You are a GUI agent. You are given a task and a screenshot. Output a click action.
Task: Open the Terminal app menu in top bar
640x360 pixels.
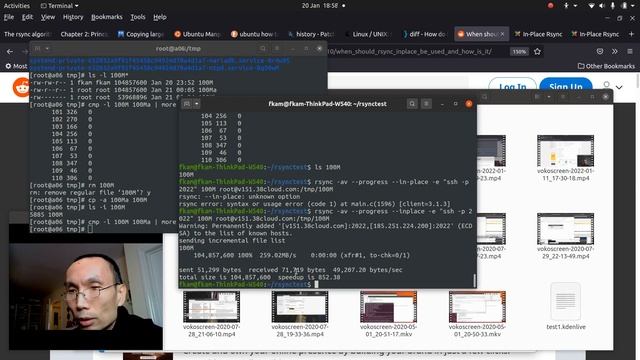(x=59, y=6)
